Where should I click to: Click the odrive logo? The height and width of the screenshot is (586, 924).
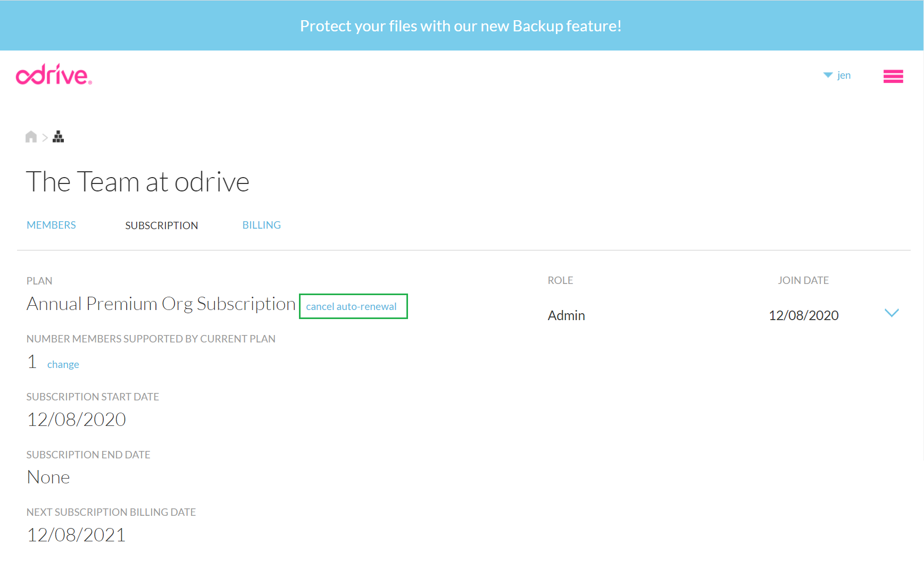coord(54,75)
